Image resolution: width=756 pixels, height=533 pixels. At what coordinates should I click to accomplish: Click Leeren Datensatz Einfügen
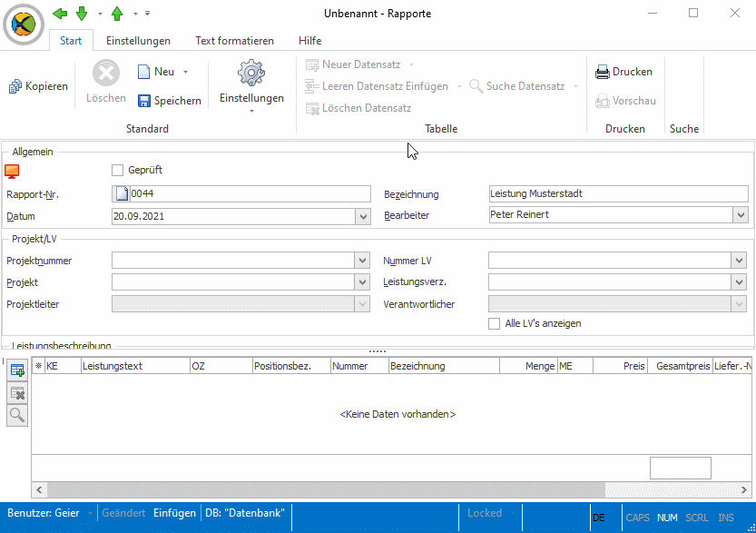(x=377, y=86)
